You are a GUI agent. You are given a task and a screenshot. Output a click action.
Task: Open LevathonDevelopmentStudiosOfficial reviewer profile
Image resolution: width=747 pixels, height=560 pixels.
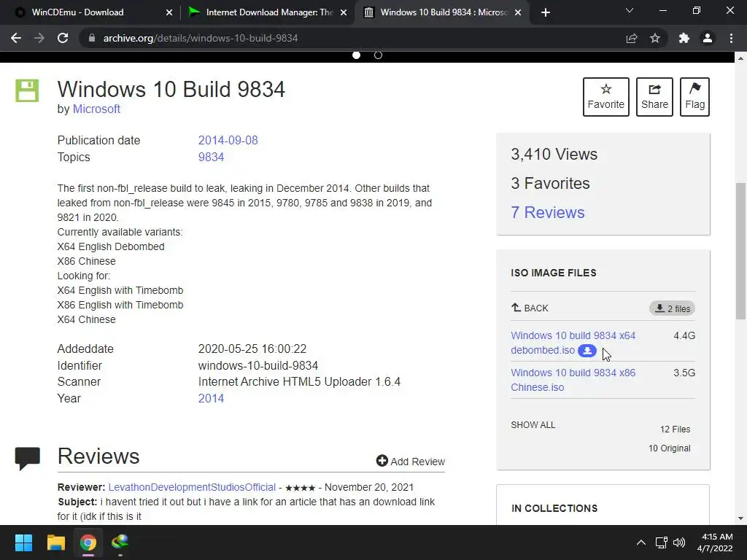tap(192, 487)
